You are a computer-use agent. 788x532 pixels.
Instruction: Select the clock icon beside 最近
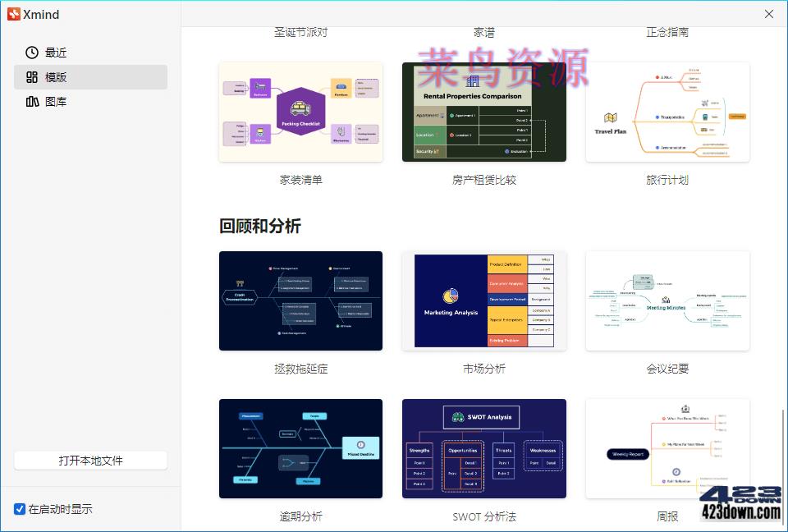pos(30,52)
